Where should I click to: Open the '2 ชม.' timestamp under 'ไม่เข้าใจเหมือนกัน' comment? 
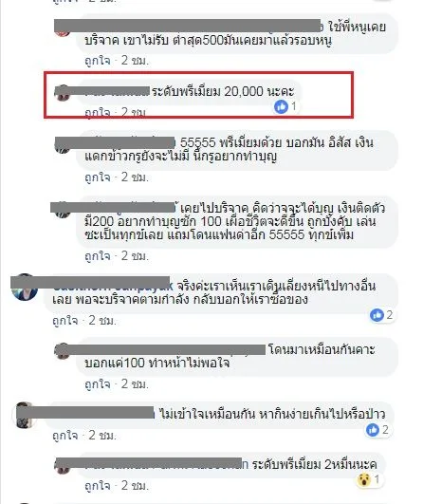click(x=102, y=436)
